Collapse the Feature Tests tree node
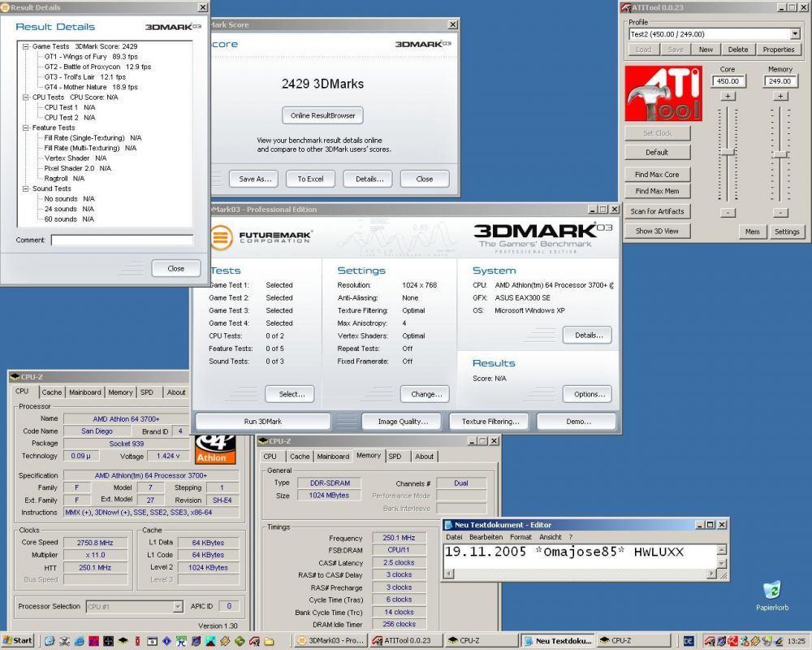 25,128
